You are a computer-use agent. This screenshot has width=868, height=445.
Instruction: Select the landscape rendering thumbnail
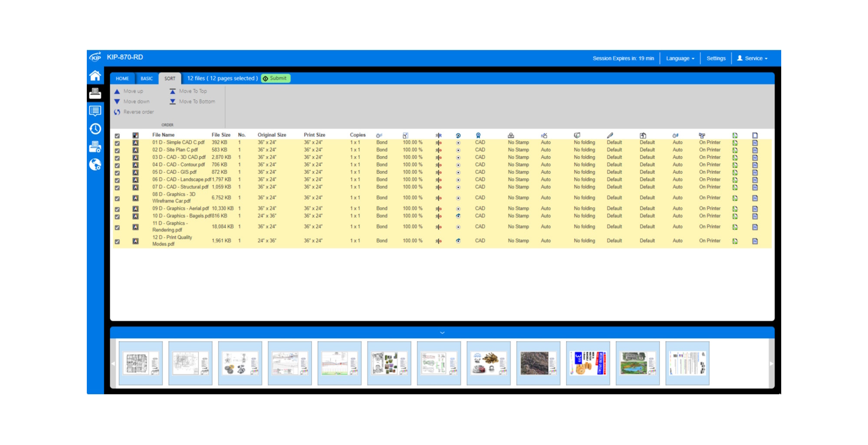[638, 363]
